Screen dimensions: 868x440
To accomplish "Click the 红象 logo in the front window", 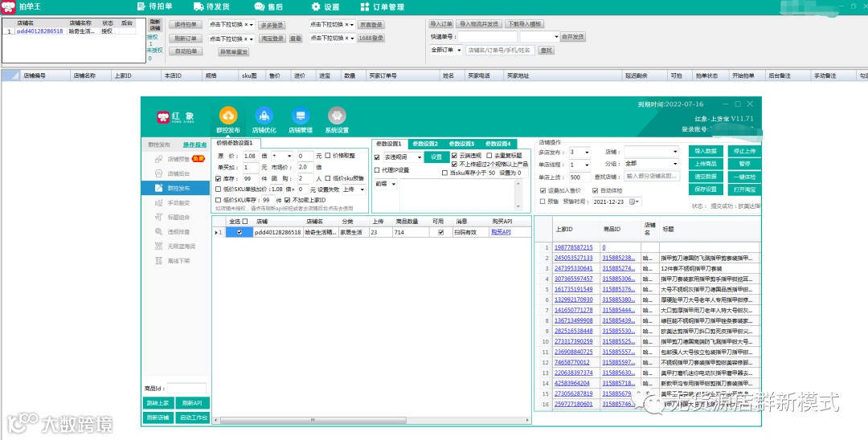I will coord(175,117).
